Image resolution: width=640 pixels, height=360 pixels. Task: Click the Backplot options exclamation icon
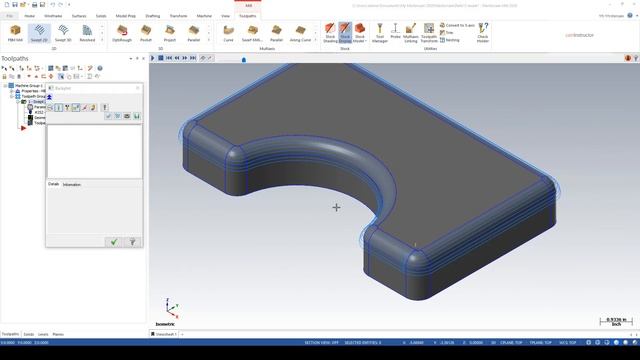(104, 107)
